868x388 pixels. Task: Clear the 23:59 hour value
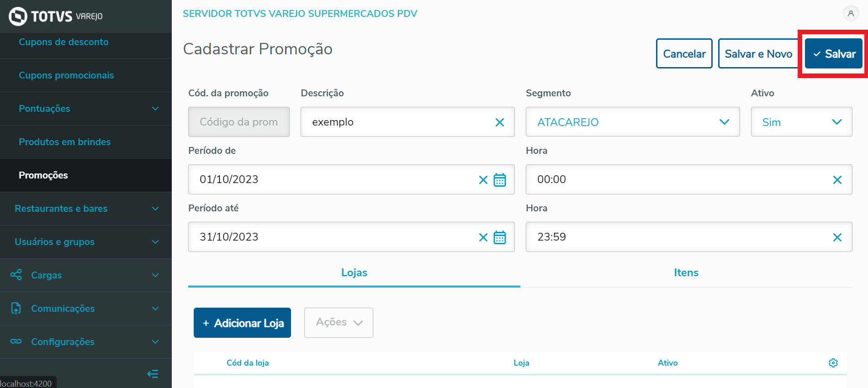(837, 237)
